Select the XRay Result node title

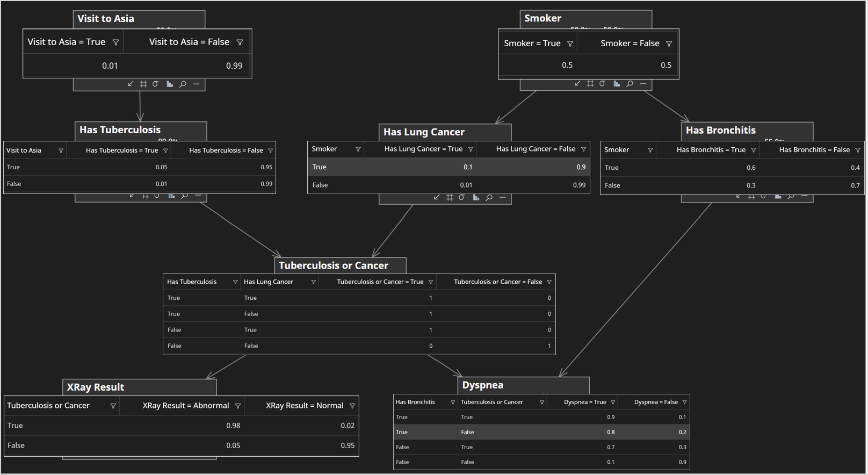96,387
